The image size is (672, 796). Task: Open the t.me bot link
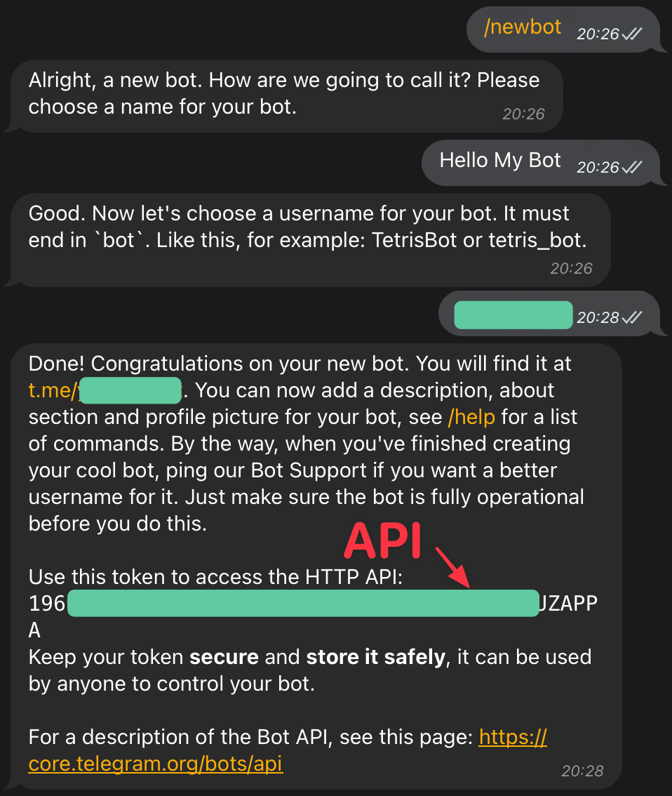click(105, 390)
